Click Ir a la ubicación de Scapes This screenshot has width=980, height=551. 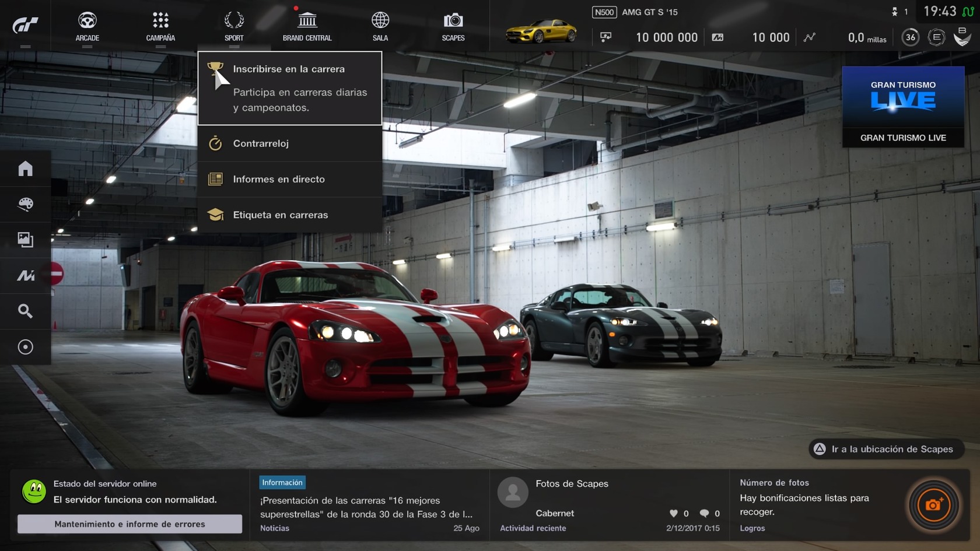click(886, 449)
